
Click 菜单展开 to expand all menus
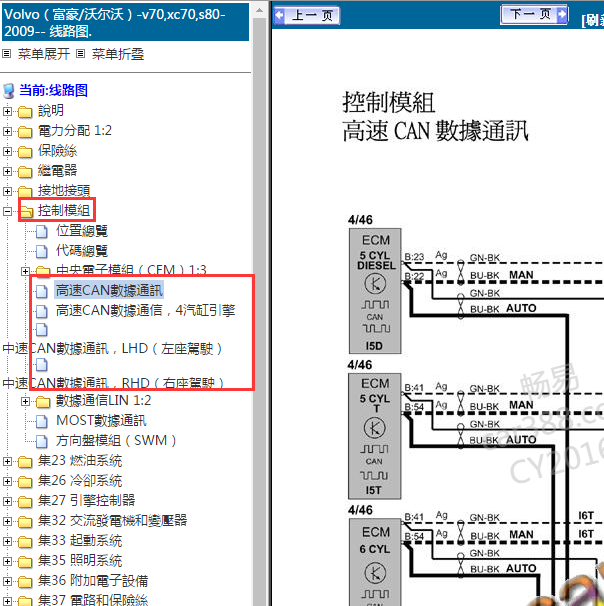coord(44,54)
